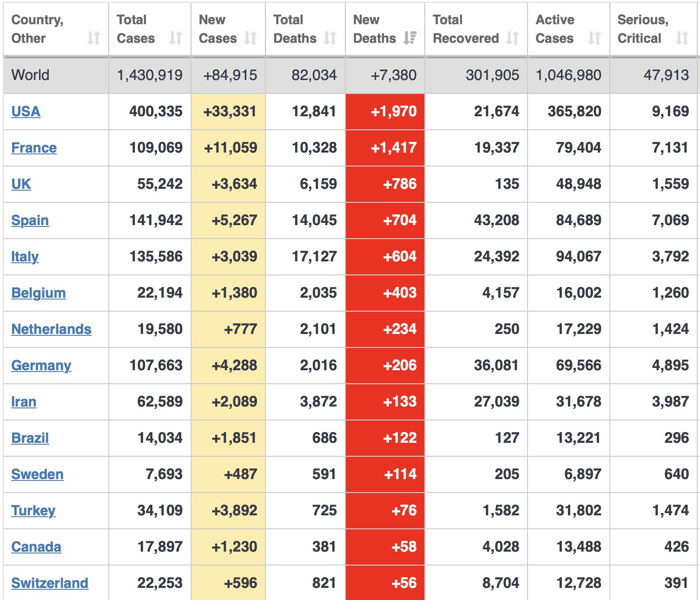700x600 pixels.
Task: Open the France country link
Action: coord(34,148)
